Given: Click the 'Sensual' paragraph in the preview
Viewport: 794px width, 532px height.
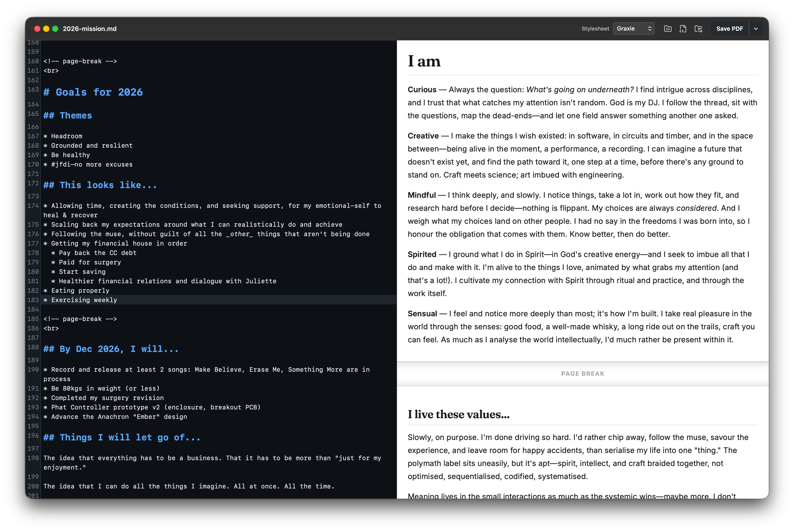Looking at the screenshot, I should coord(581,327).
